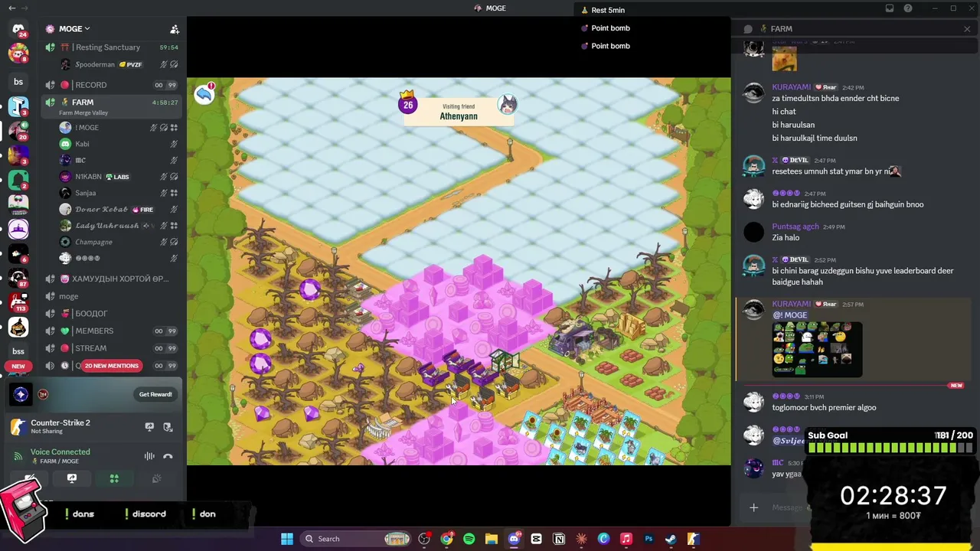This screenshot has height=551, width=980.
Task: Open message attachment plus button
Action: coord(753,507)
